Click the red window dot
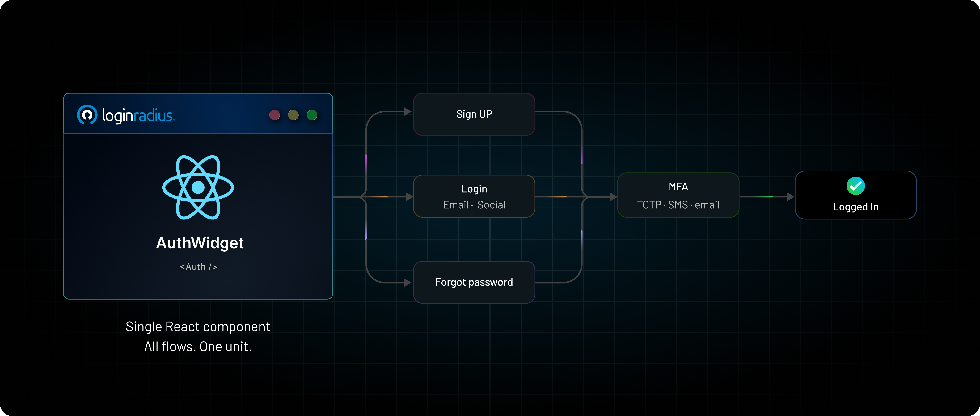This screenshot has width=980, height=416. (275, 115)
